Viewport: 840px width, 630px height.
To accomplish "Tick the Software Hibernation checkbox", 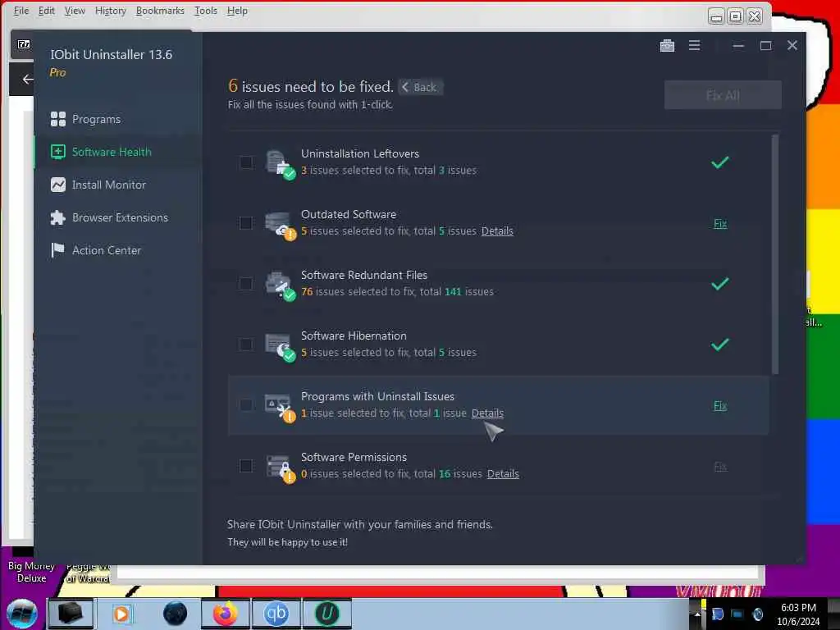I will [x=246, y=344].
